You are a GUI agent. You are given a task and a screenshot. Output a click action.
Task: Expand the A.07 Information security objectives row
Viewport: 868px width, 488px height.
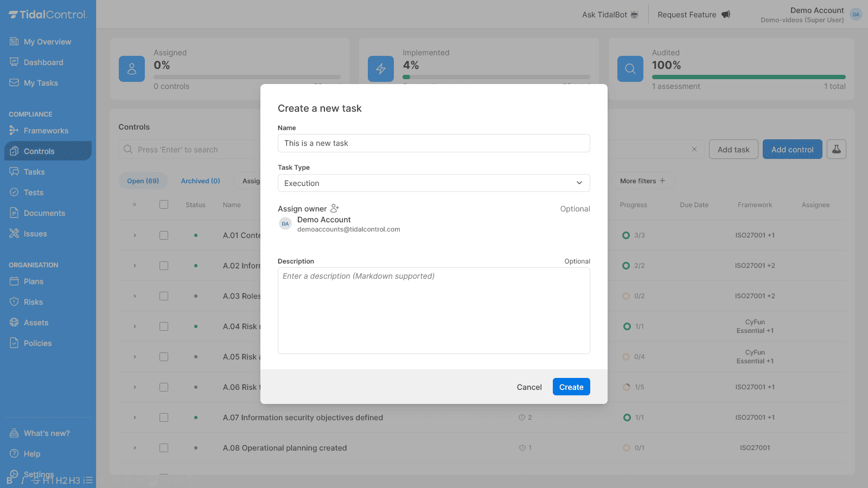pos(135,418)
